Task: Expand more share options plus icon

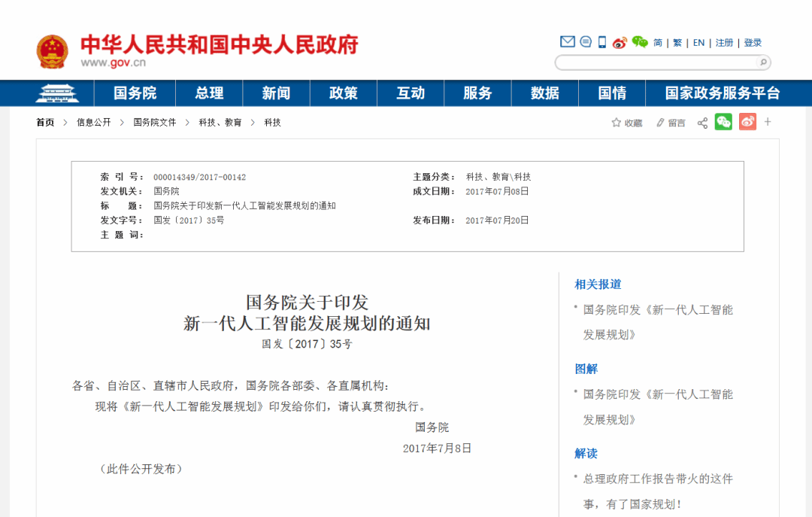Action: click(768, 122)
